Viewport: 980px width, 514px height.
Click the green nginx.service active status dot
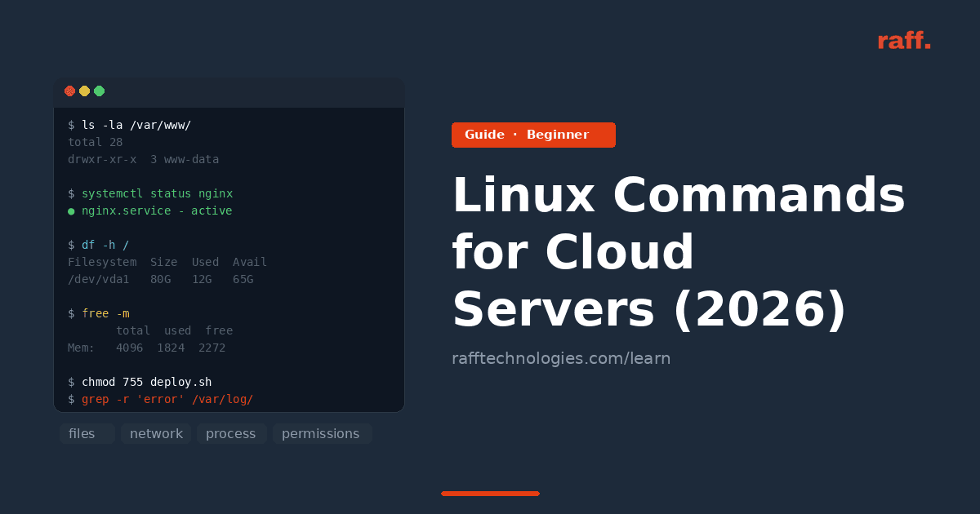(70, 210)
